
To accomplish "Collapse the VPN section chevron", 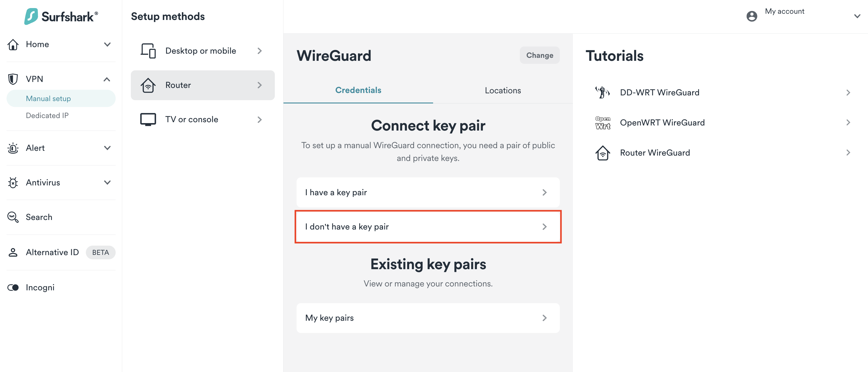I will tap(107, 79).
